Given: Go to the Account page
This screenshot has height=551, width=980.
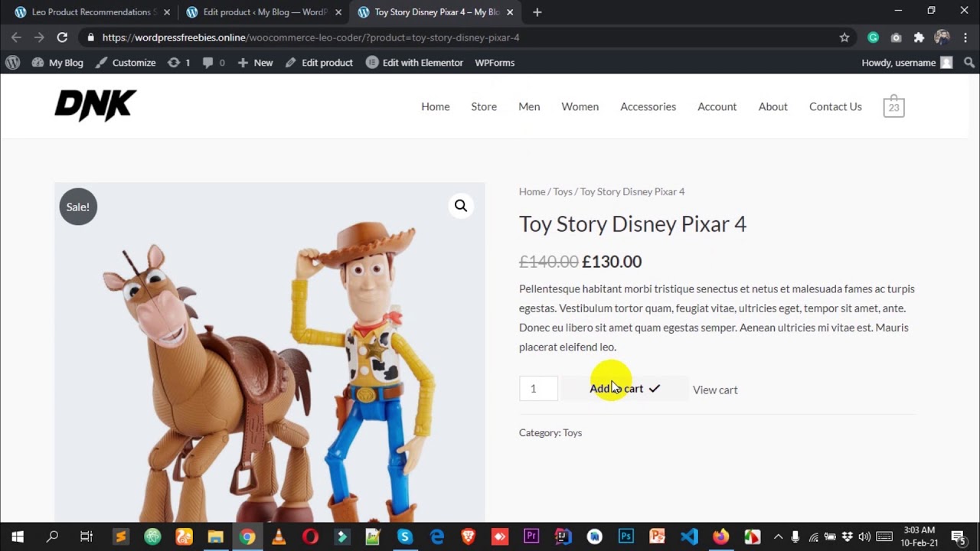Looking at the screenshot, I should tap(717, 106).
